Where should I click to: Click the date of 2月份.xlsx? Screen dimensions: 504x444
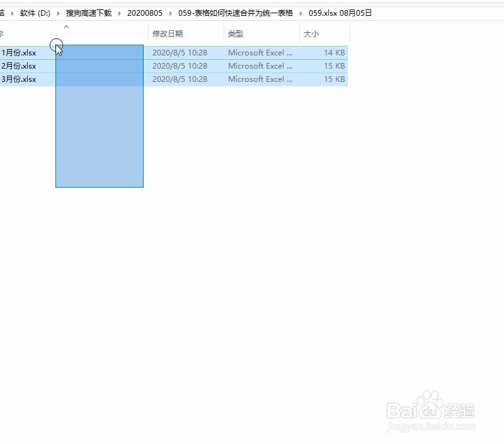[180, 66]
